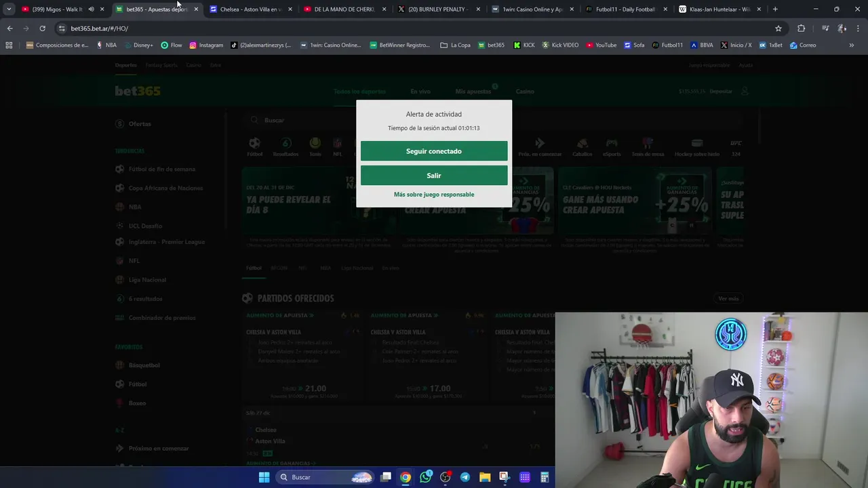The image size is (868, 488).
Task: Open the Windows Start menu
Action: [x=264, y=477]
